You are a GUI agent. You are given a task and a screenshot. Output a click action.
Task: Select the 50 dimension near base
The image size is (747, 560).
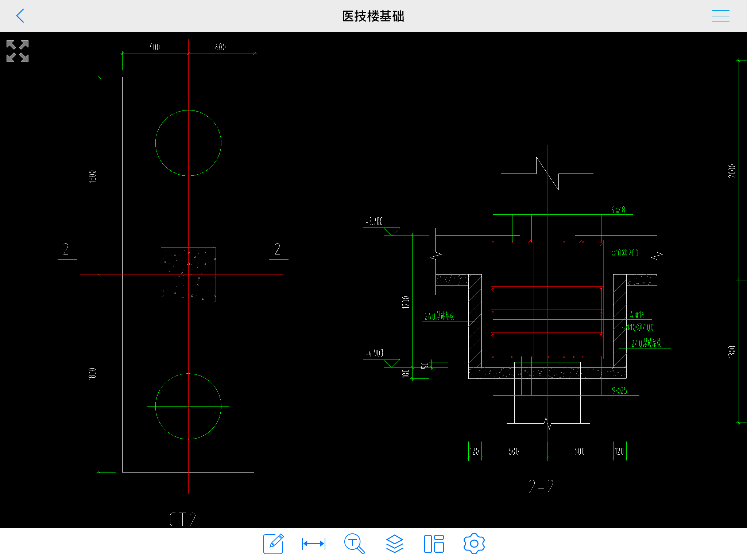coord(425,365)
